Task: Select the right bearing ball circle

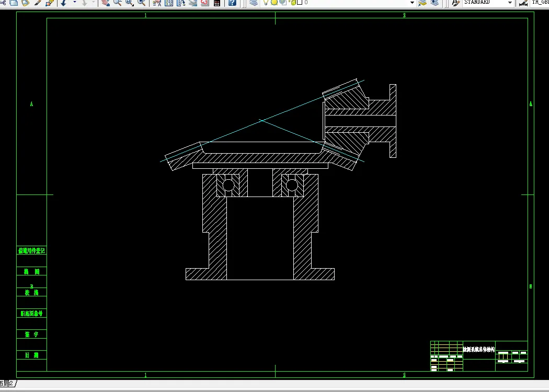Action: tap(292, 185)
